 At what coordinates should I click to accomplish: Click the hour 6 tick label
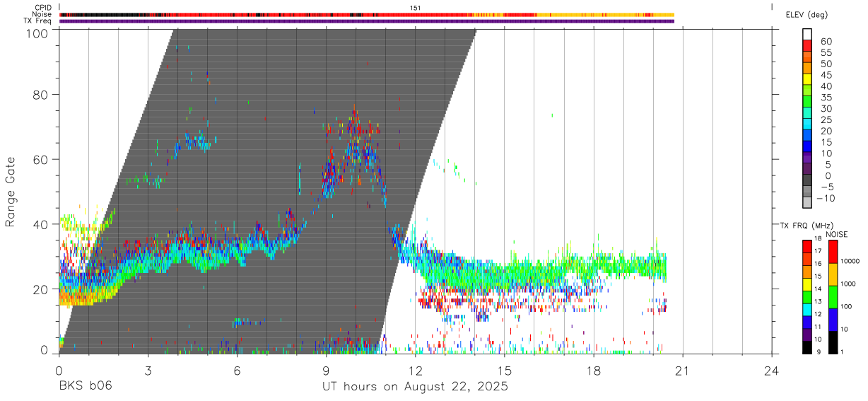237,369
